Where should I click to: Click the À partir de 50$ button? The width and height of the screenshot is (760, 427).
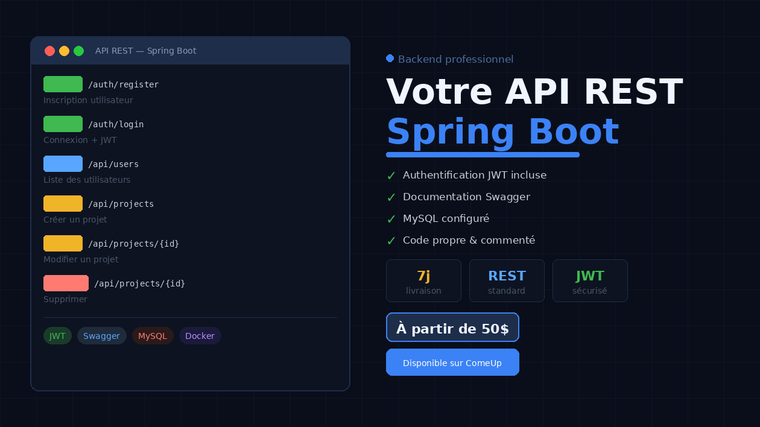click(452, 328)
